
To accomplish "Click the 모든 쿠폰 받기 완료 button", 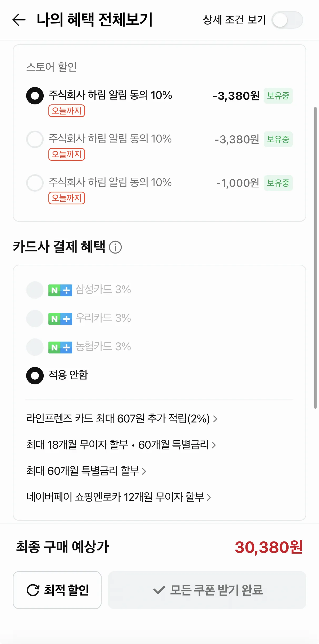I will point(207,590).
